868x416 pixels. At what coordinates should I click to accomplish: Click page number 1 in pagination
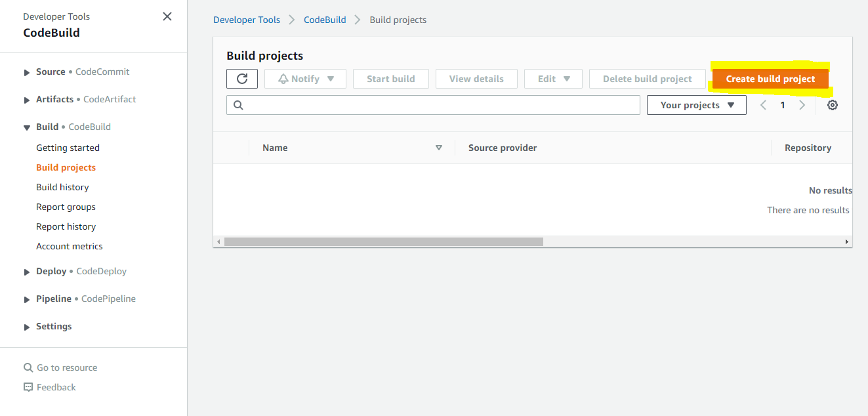[783, 105]
